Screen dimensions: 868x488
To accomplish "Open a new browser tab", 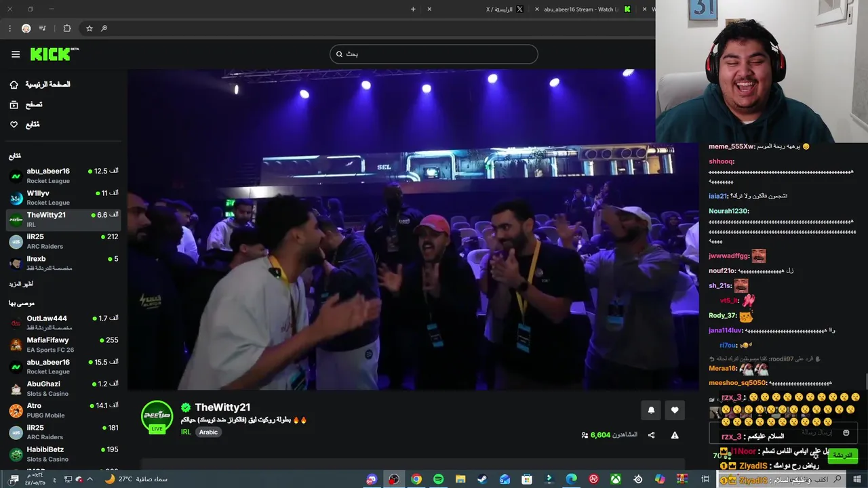I will click(x=413, y=9).
